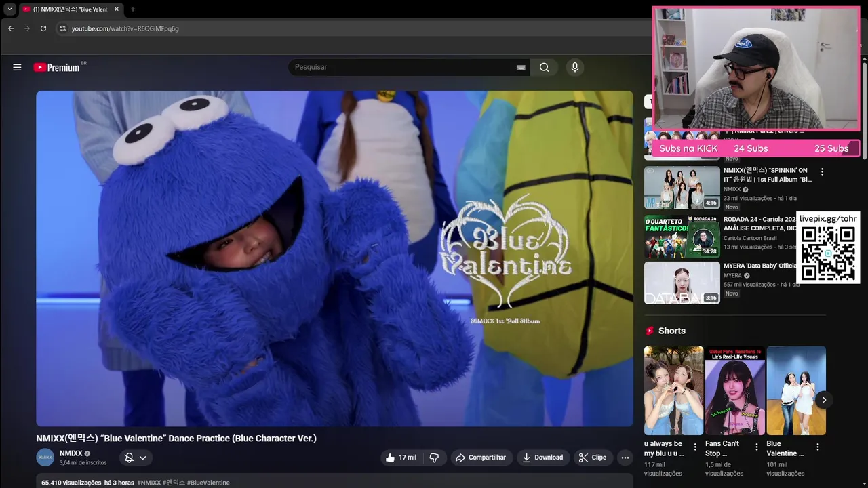Open options menu for SPINNIN' ON IT video
This screenshot has width=868, height=488.
[822, 172]
